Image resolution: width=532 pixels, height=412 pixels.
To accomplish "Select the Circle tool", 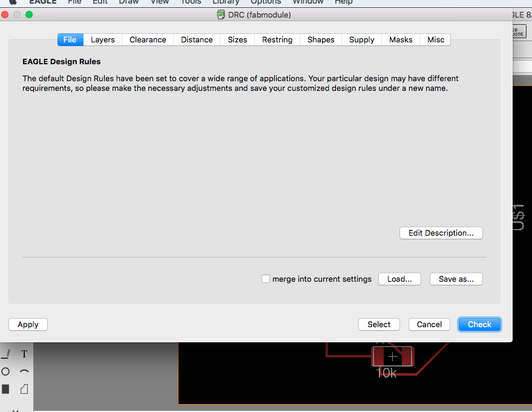I will click(5, 371).
